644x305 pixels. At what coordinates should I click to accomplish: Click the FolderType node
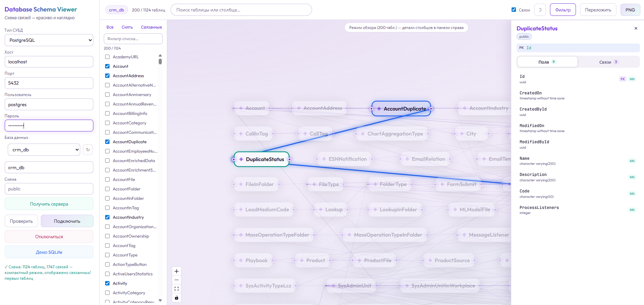click(390, 184)
